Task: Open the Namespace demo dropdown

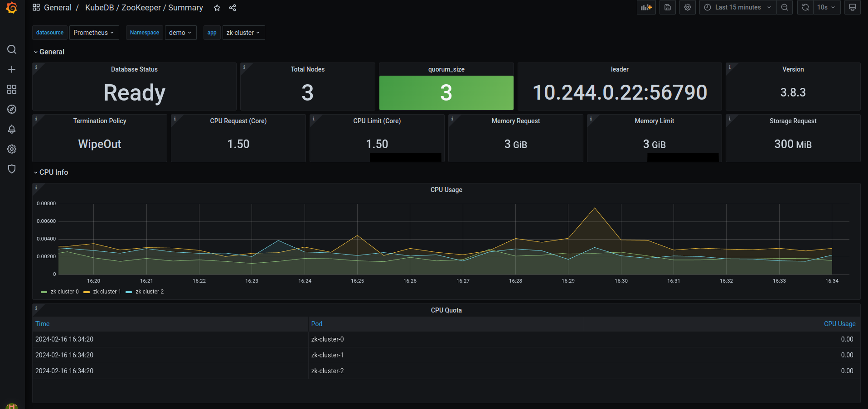Action: 180,32
